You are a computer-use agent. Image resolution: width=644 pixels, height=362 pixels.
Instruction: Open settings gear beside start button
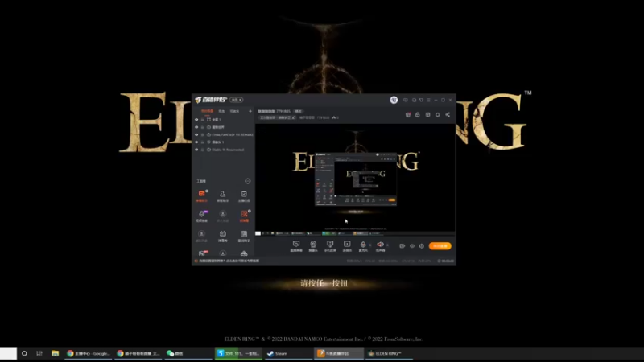click(421, 246)
